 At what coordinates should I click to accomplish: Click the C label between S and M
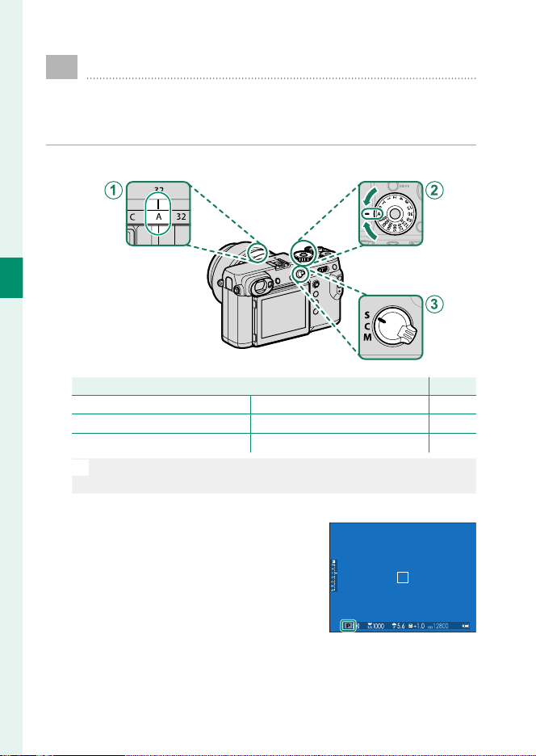366,326
